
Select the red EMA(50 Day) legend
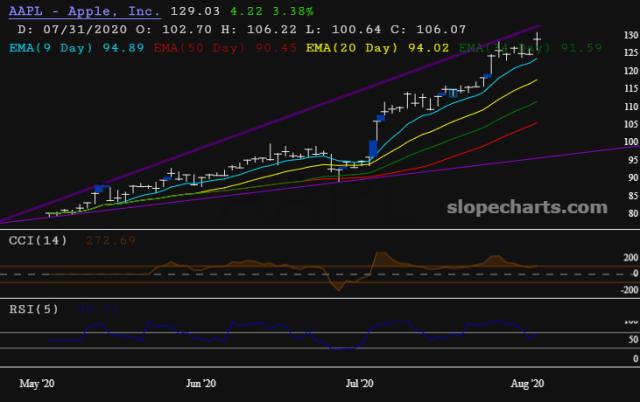[x=225, y=48]
